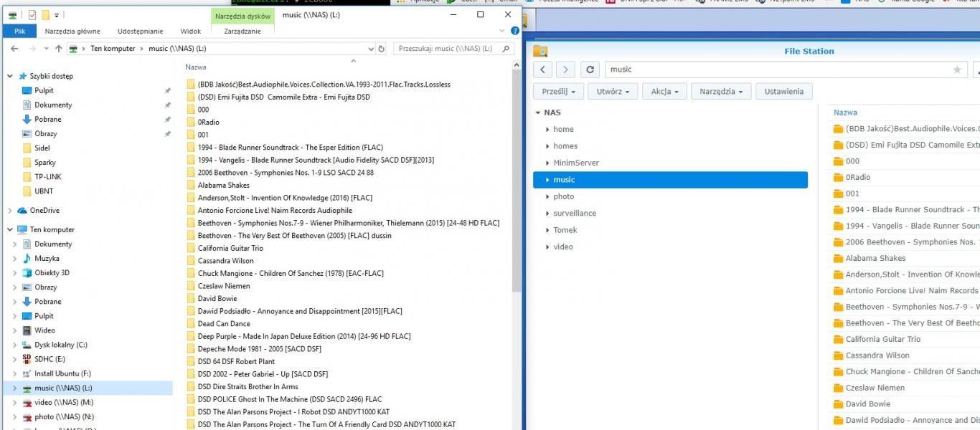980x430 pixels.
Task: Collapse the Szybki dostęp tree node
Action: (x=10, y=76)
